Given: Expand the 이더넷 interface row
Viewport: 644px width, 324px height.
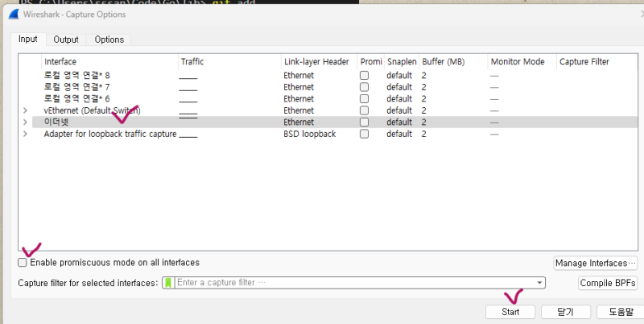Looking at the screenshot, I should [26, 123].
